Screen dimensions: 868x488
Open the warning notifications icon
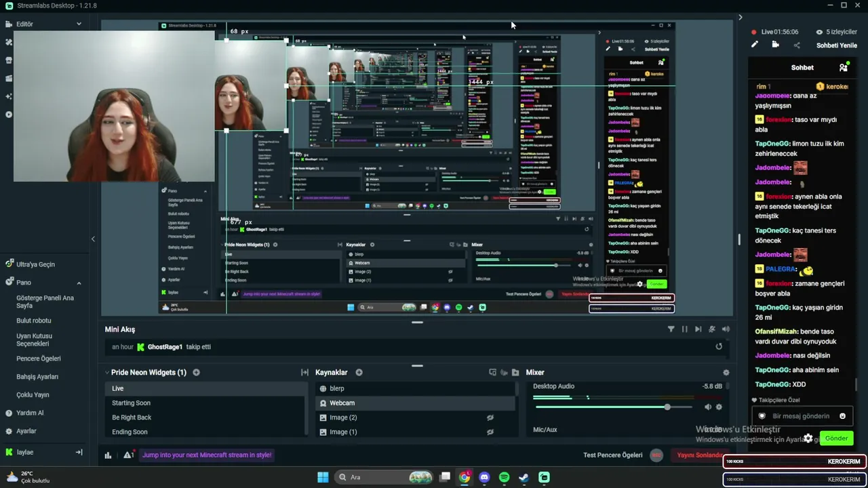point(128,455)
